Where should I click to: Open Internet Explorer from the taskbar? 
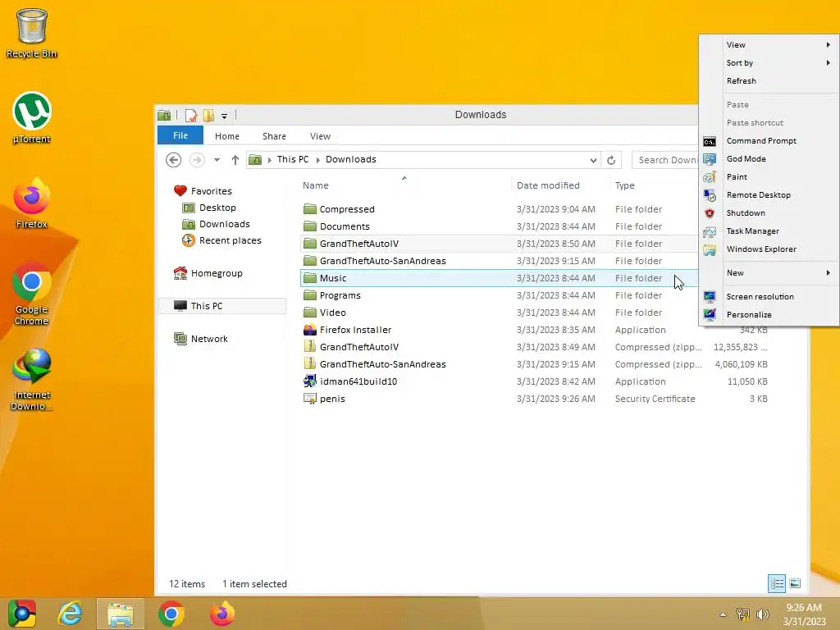(71, 614)
